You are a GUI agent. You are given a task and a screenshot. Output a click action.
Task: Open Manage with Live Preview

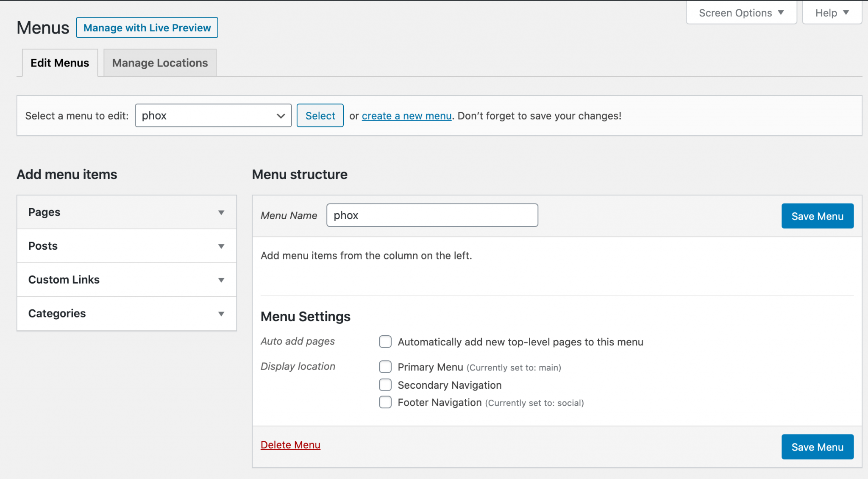147,27
